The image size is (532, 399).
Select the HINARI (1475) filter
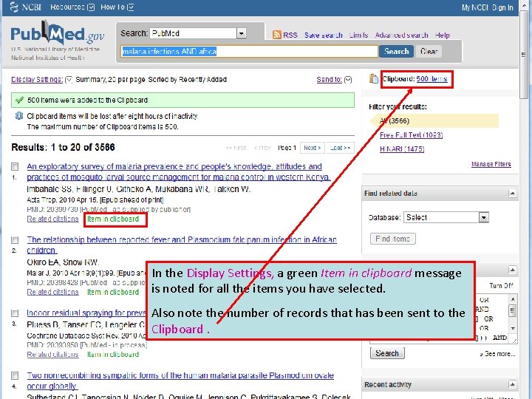[x=402, y=149]
